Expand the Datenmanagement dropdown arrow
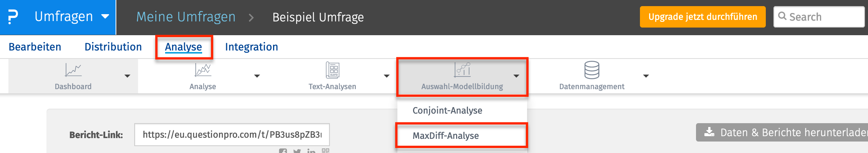Screen dimensions: 868x153 click(x=646, y=76)
